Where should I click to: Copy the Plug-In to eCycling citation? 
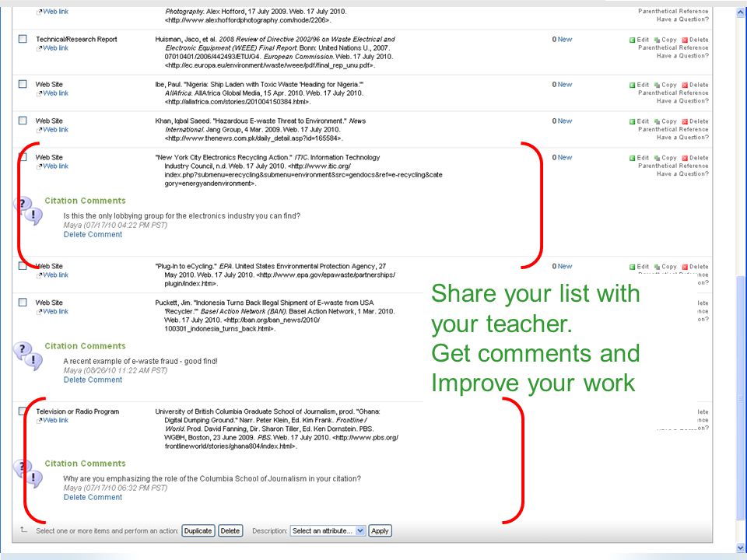[665, 267]
